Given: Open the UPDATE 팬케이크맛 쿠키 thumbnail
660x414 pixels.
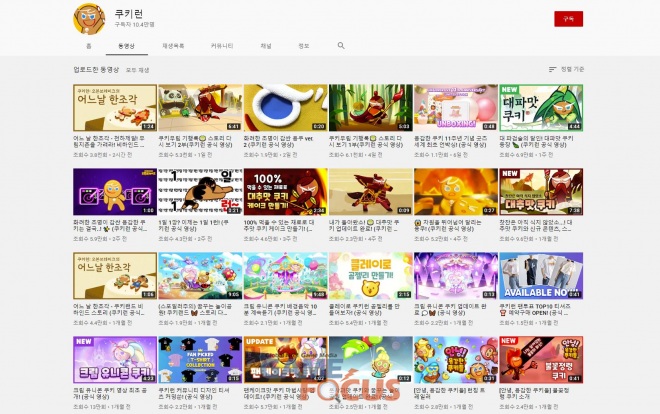Looking at the screenshot, I should click(285, 360).
